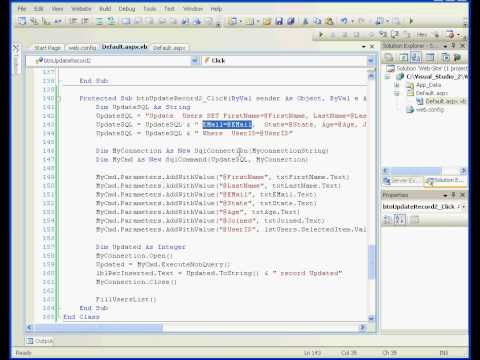Viewport: 480px width, 360px height.
Task: Open the Debug menu
Action: coord(127,9)
